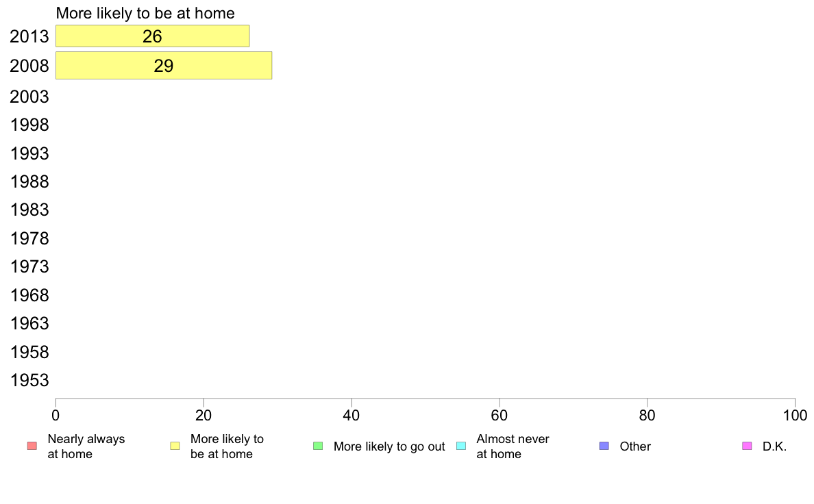Screen dimensions: 814x504
Task: Click the green More likely to go out swatch
Action: 318,446
